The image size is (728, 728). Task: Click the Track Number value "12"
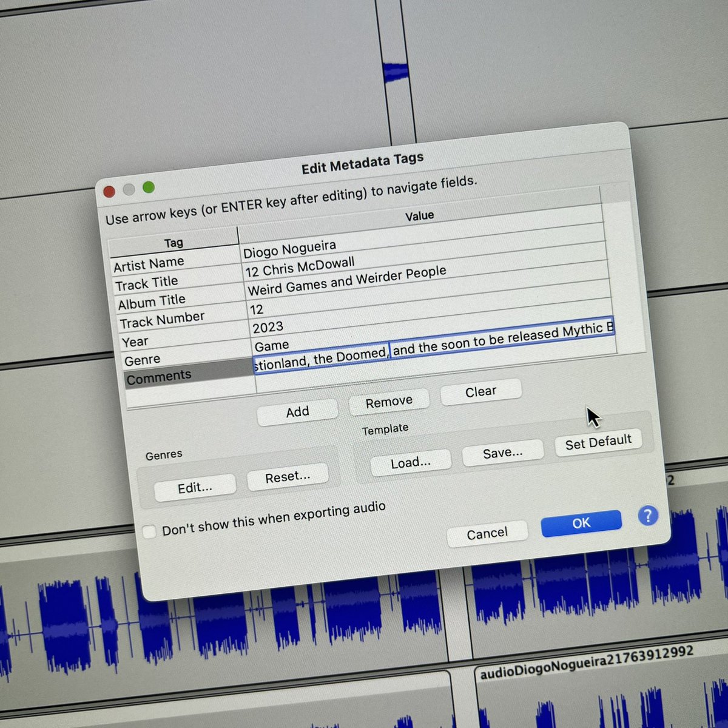tap(257, 309)
